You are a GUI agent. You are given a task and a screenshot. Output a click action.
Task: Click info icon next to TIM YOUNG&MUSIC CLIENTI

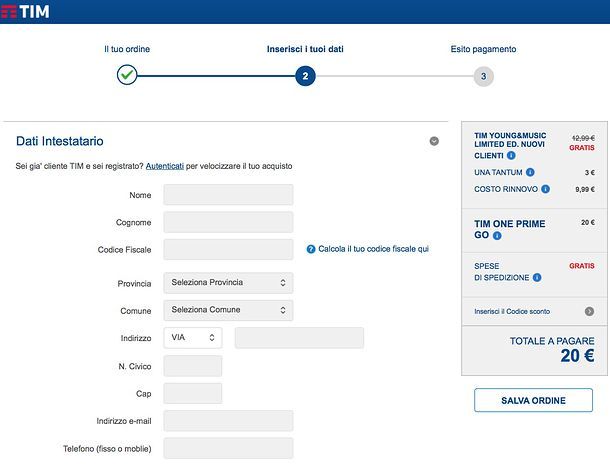click(x=511, y=155)
